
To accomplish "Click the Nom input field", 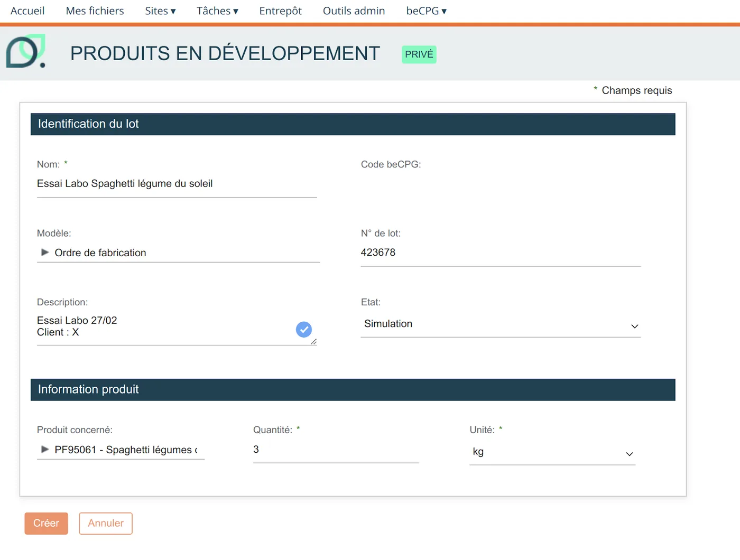I will pos(177,184).
